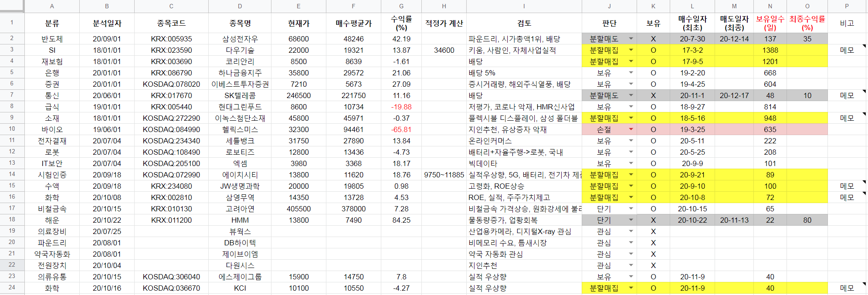868x295 pixels.
Task: Select the 20/10/22 analysis date cell
Action: (x=107, y=220)
